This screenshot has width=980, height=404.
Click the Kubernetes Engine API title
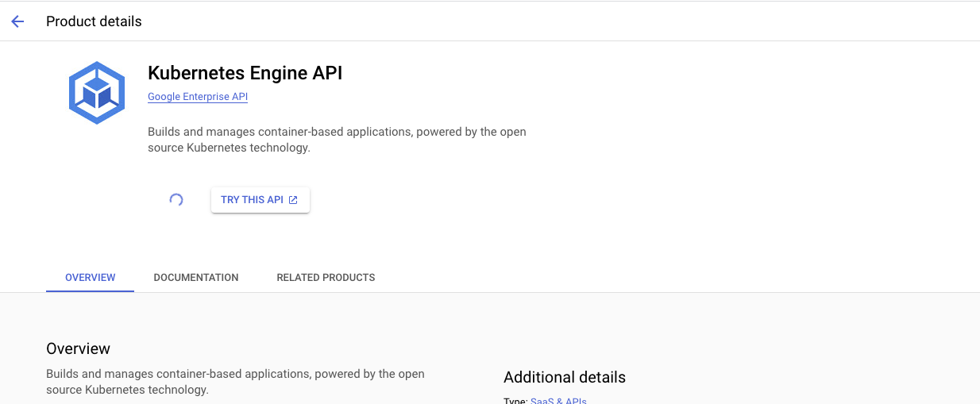(x=245, y=73)
